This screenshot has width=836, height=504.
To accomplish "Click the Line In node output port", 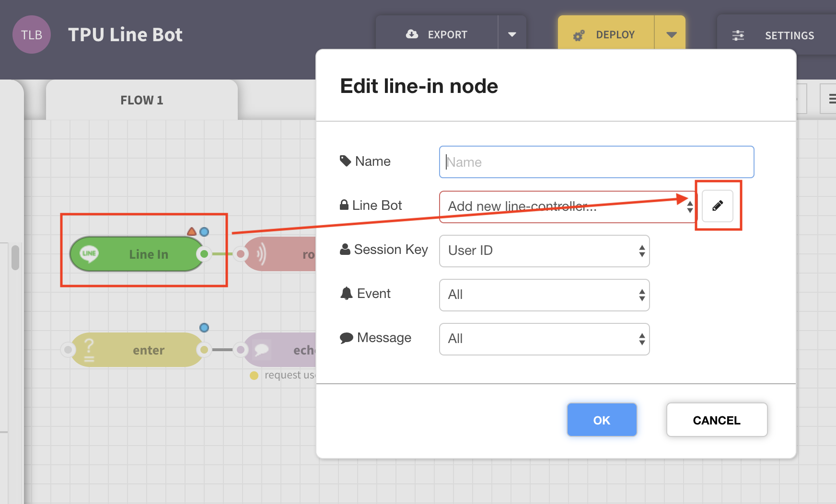I will click(204, 254).
